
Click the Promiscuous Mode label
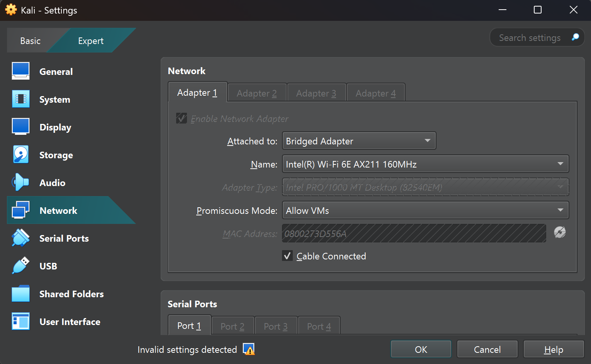(x=237, y=211)
